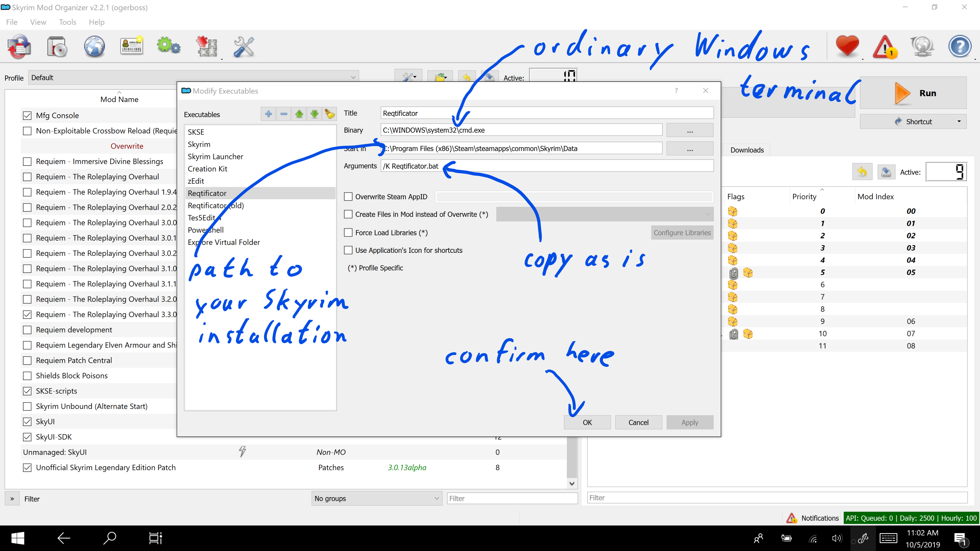
Task: Open the Nexus globe browser icon
Action: pos(94,47)
